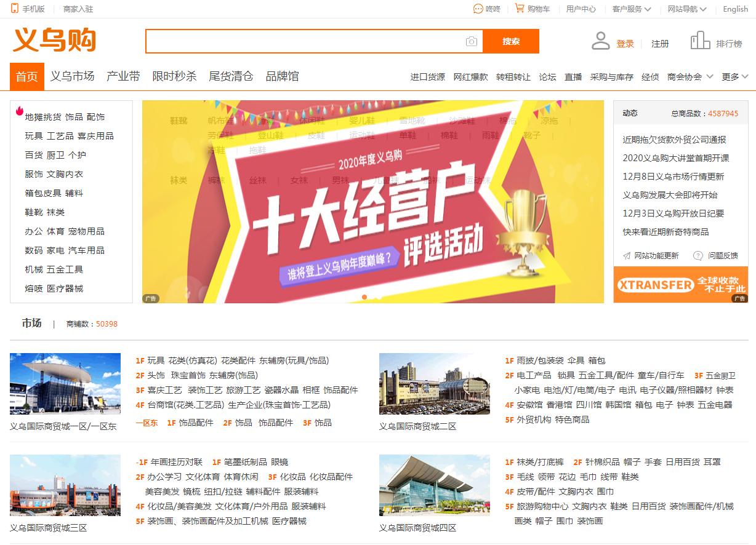
Task: Click the 排行榜 ranking icon
Action: click(700, 39)
